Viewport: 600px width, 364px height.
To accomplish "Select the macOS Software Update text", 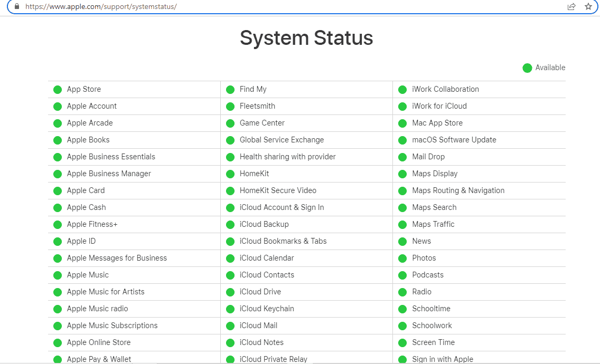I will tap(454, 140).
